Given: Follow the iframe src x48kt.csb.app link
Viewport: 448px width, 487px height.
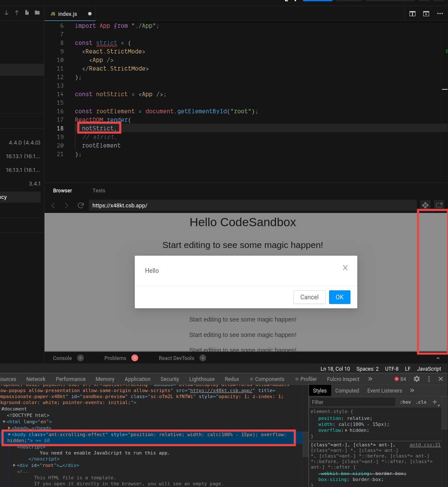Looking at the screenshot, I should click(221, 390).
